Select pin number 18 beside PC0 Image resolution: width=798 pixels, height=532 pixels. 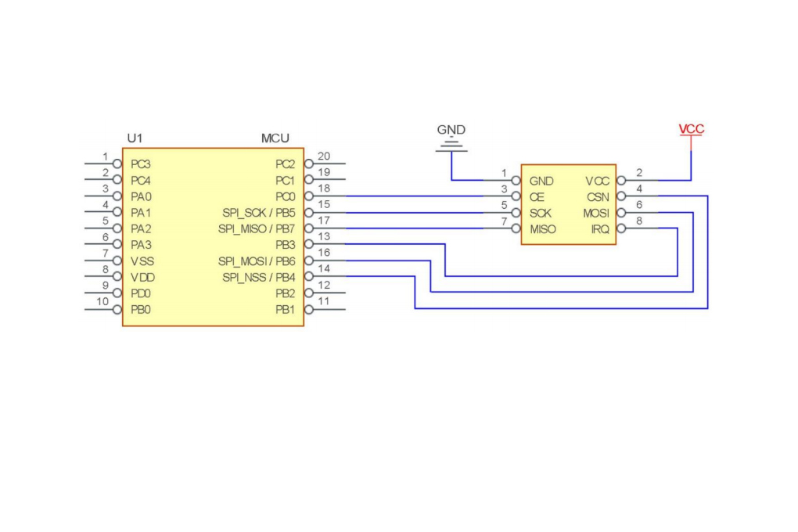(324, 189)
